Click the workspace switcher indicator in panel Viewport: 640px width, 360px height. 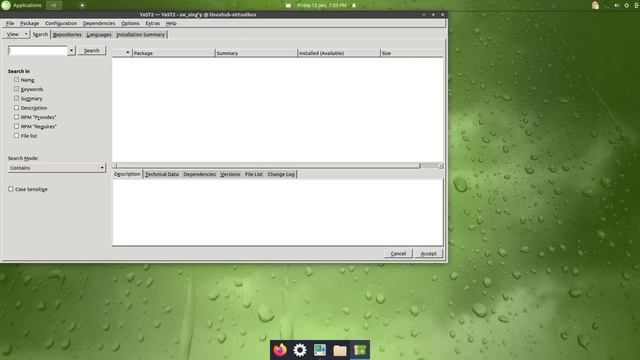pos(54,5)
